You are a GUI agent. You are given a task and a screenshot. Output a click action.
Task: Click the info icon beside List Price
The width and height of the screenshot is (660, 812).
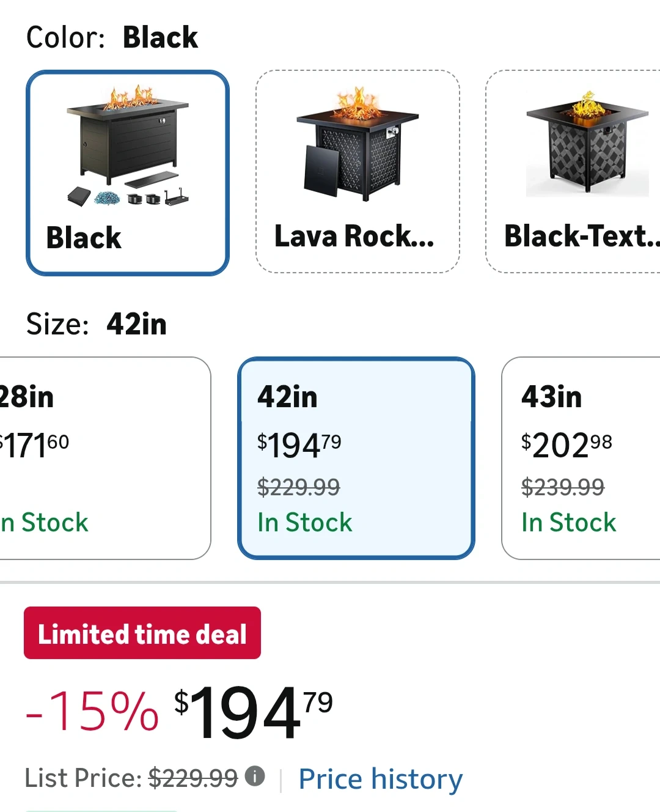click(x=255, y=777)
